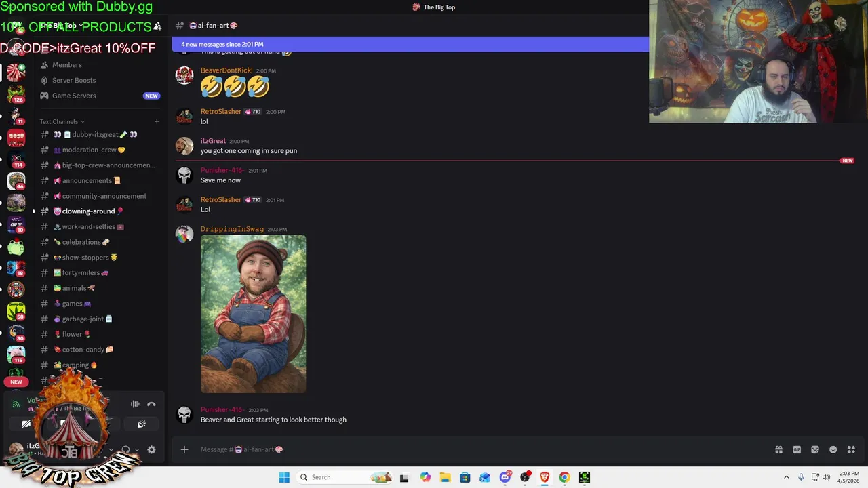Open Google Chrome from taskbar
868x488 pixels.
coord(564,477)
